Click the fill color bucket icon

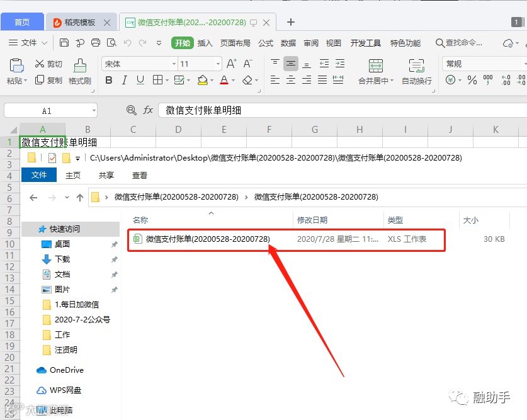click(202, 80)
